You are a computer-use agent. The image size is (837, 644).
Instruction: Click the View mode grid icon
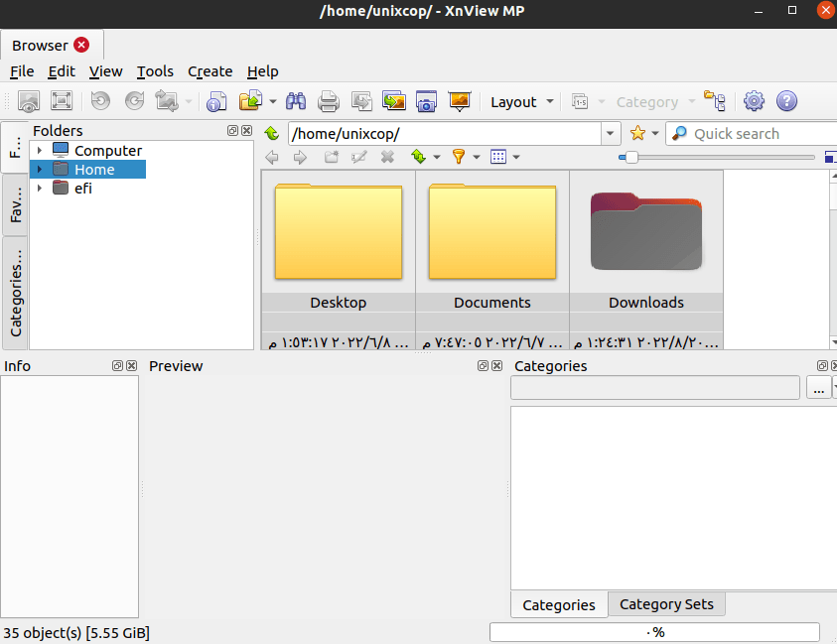(x=498, y=157)
